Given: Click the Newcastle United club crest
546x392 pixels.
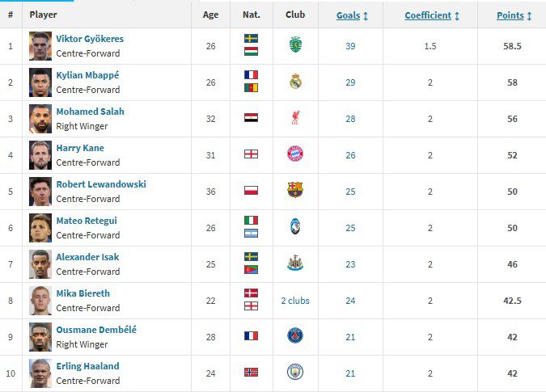Looking at the screenshot, I should click(x=295, y=263).
